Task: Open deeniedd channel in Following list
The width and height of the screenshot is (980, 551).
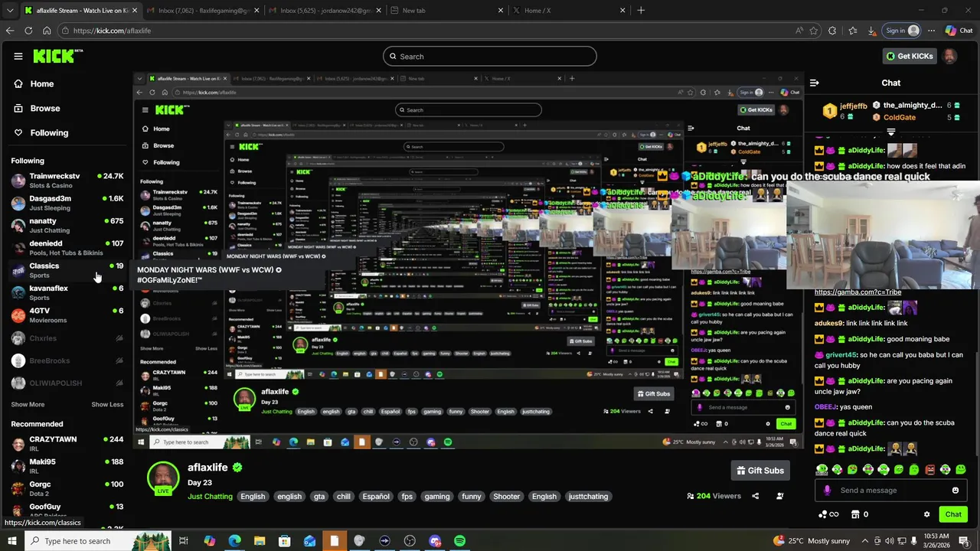Action: pyautogui.click(x=67, y=247)
